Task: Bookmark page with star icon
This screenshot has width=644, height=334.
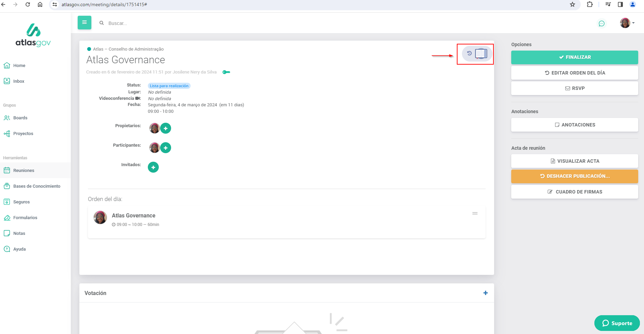Action: tap(572, 4)
